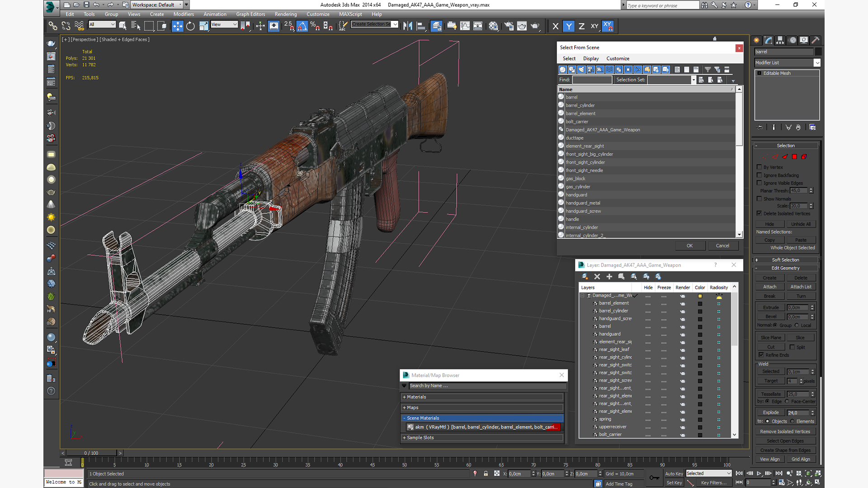Open the Workspace Default dropdown
Viewport: 868px width, 488px height.
[x=157, y=5]
